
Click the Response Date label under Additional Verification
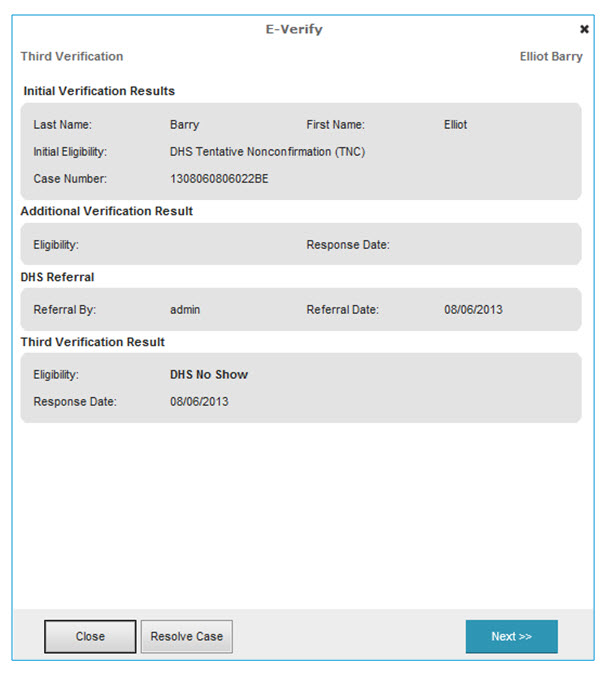[x=348, y=244]
